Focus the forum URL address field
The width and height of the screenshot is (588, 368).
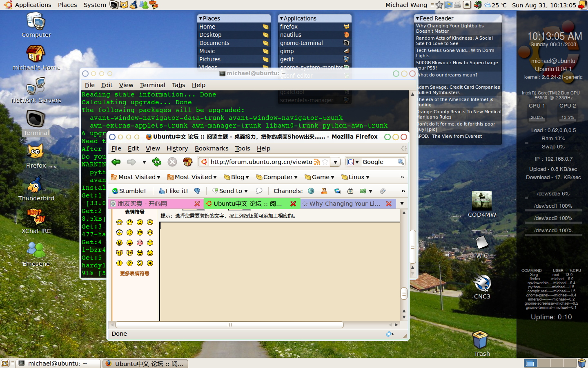(261, 162)
